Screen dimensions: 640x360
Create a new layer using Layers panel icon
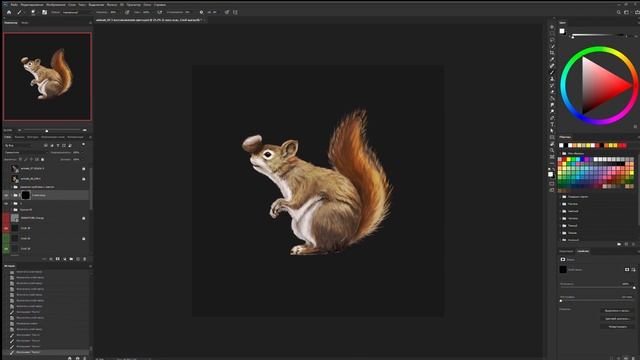click(78, 259)
